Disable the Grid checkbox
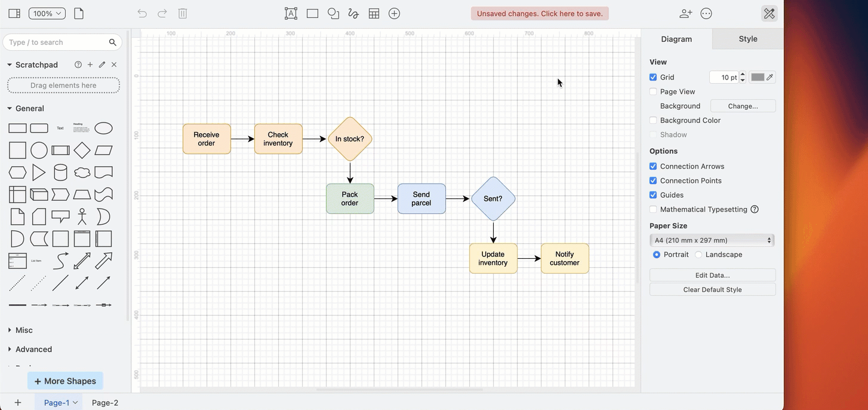Image resolution: width=868 pixels, height=410 pixels. tap(653, 77)
